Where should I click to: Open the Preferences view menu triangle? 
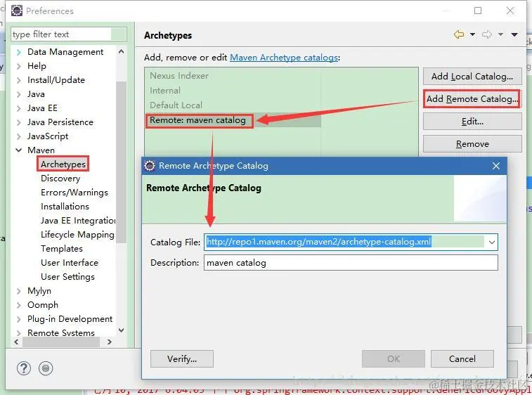click(x=514, y=34)
